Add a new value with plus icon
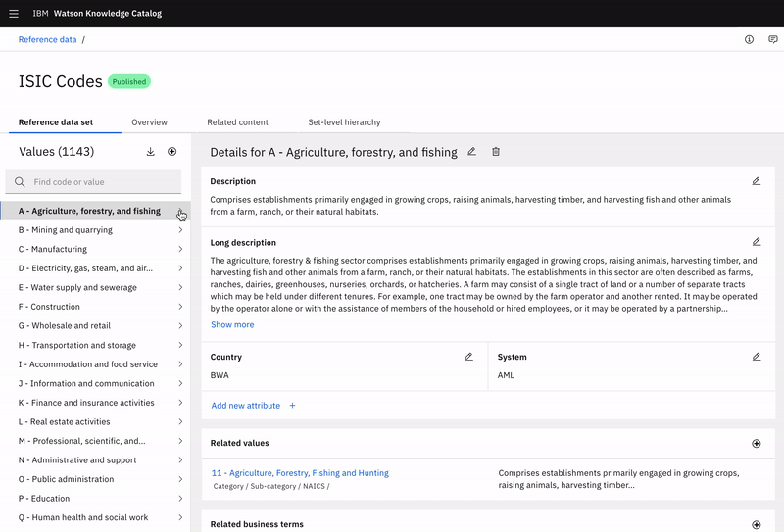This screenshot has height=532, width=784. 172,152
